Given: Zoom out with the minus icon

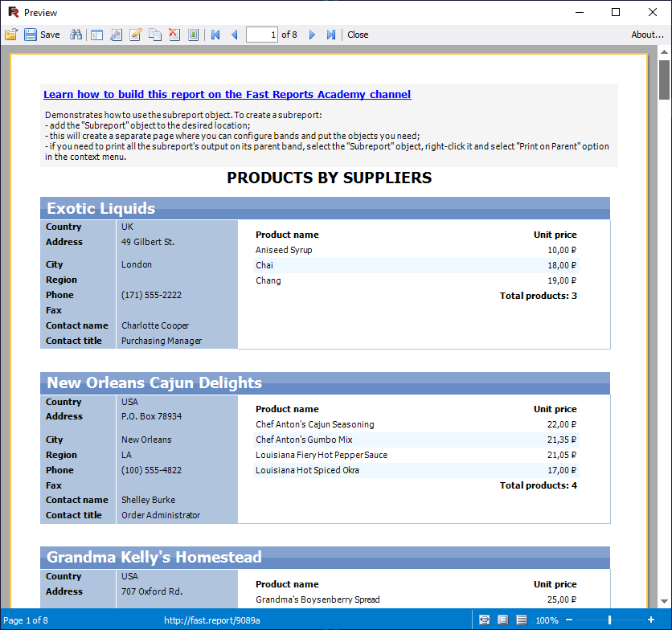Looking at the screenshot, I should [x=569, y=620].
